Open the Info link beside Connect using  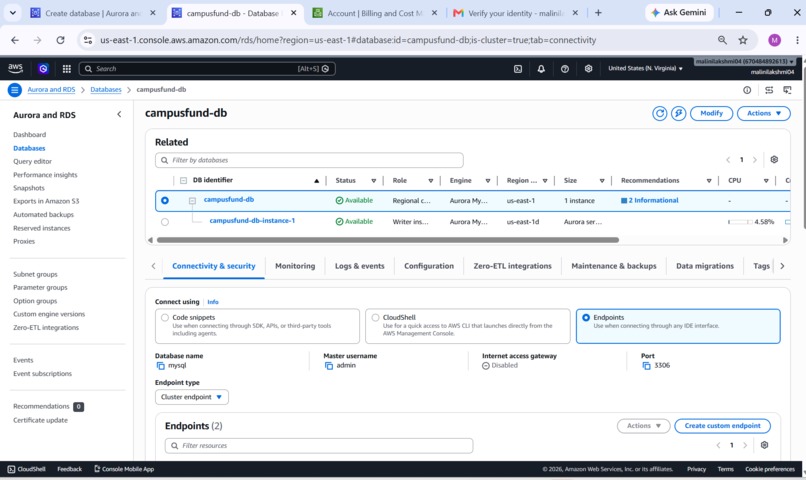click(213, 302)
